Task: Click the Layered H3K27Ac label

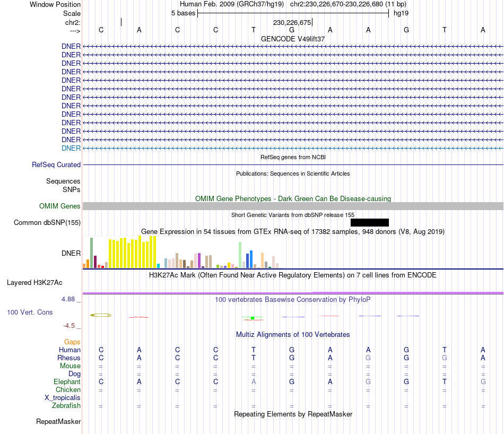Action: click(34, 283)
